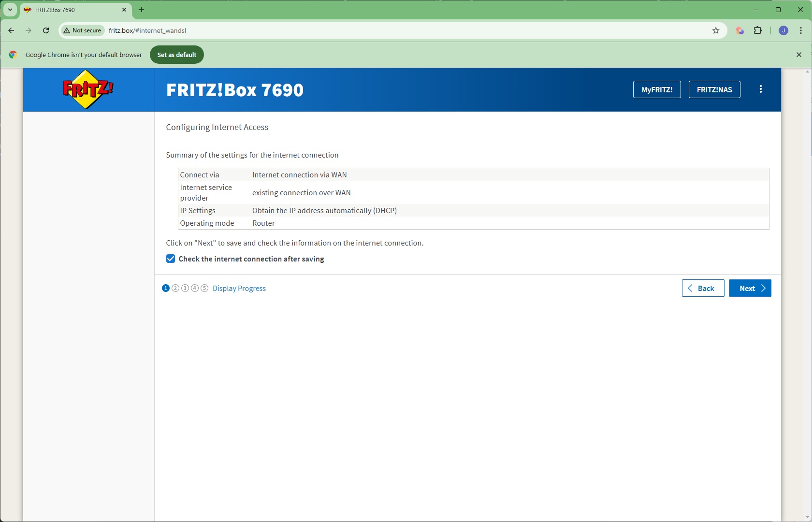
Task: Select progress step 2 circle
Action: (175, 288)
